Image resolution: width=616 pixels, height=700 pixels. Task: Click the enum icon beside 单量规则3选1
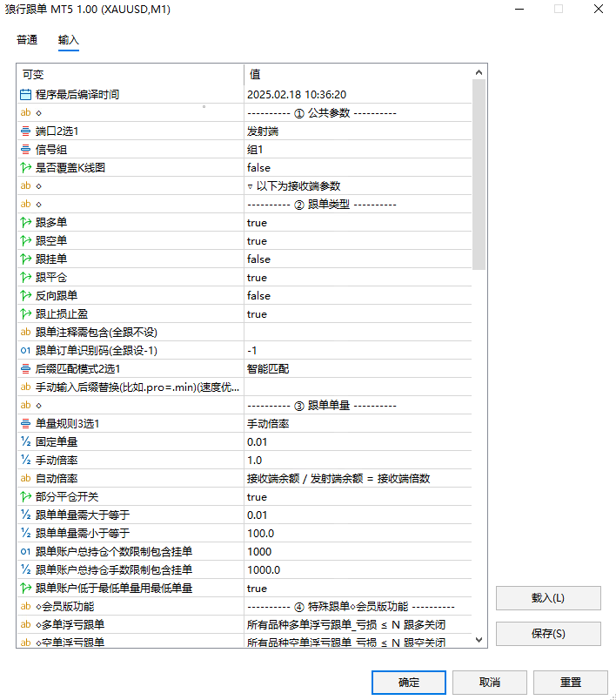[x=26, y=424]
